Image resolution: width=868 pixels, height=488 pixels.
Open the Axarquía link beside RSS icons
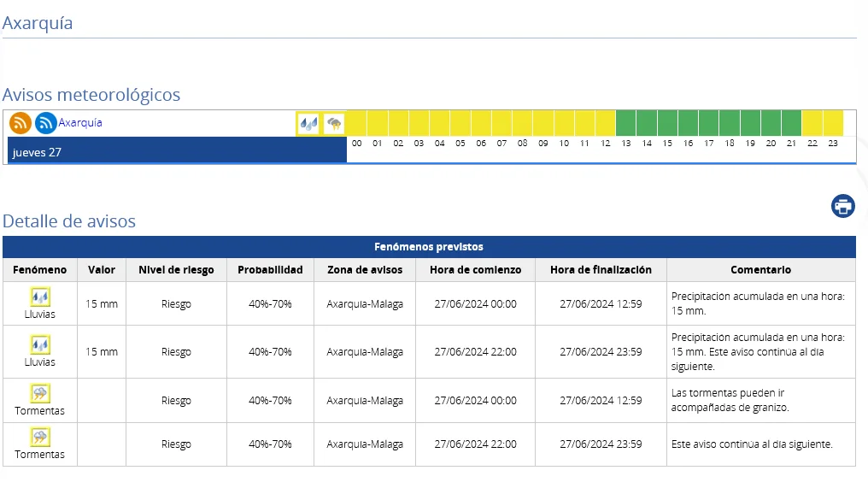click(x=80, y=122)
